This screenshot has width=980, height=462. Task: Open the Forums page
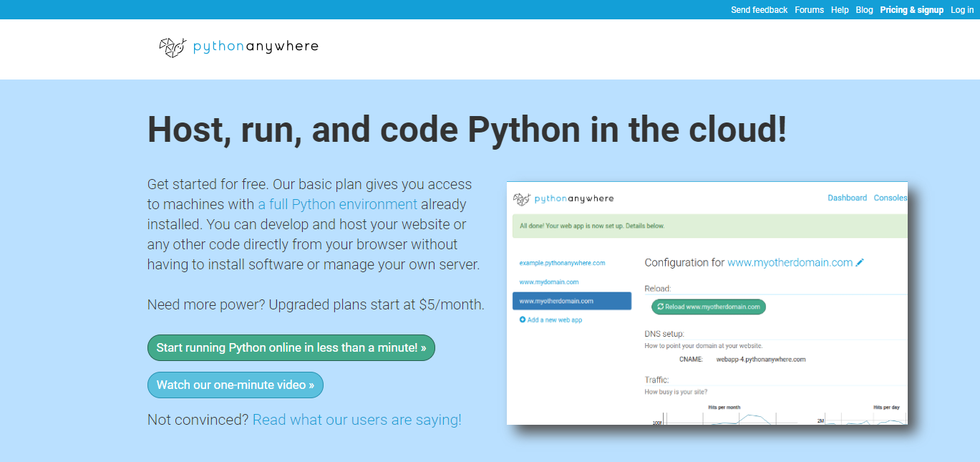(x=809, y=9)
